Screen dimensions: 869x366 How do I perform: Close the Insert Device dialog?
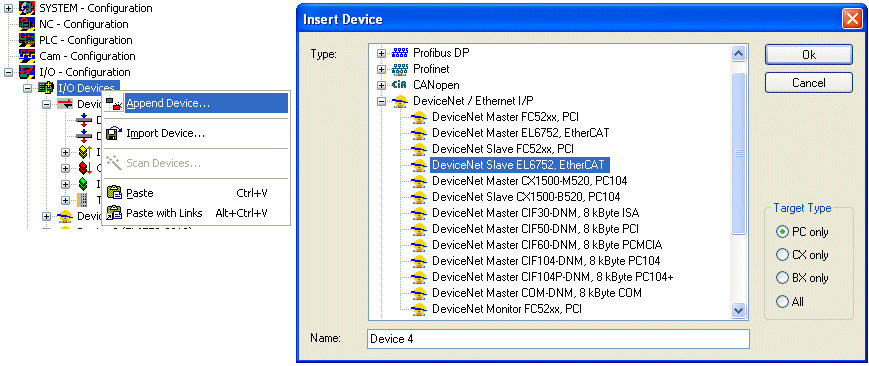coord(851,19)
